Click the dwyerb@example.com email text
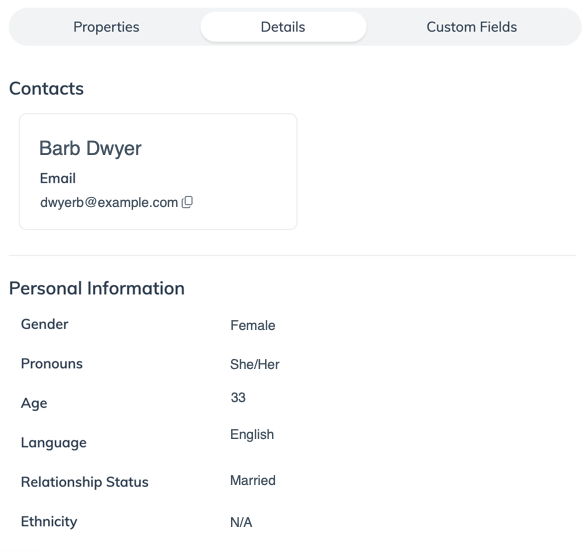Screen dimensions: 585x552 coord(109,202)
